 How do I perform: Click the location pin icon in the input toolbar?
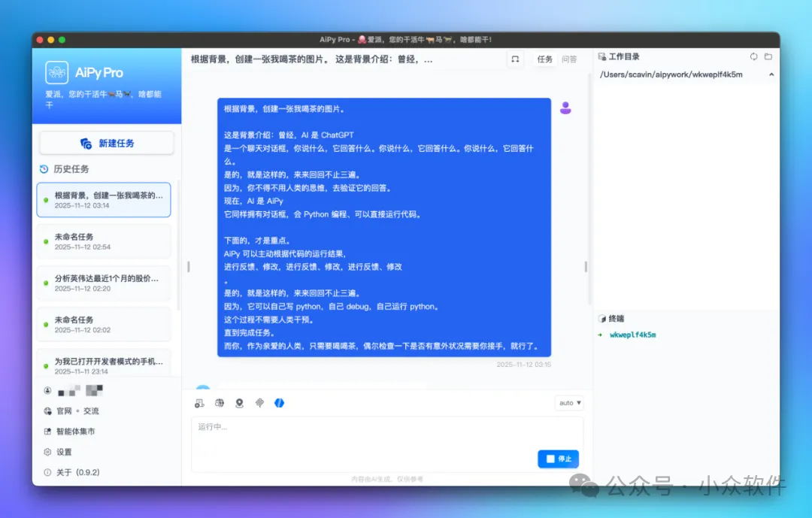(240, 403)
